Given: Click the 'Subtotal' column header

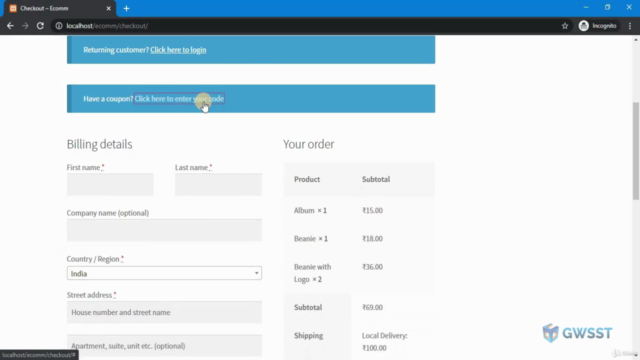Looking at the screenshot, I should (376, 179).
